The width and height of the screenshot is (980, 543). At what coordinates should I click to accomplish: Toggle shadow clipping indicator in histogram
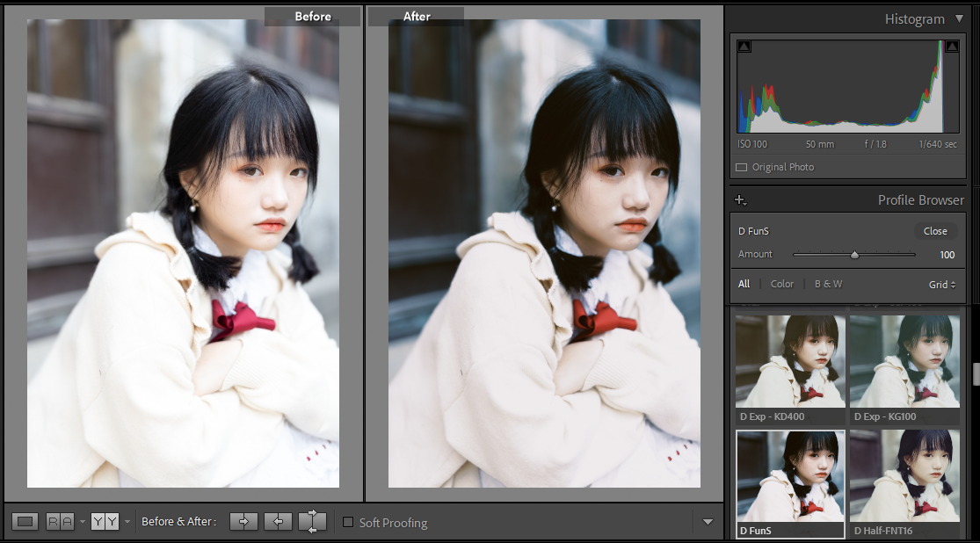744,47
